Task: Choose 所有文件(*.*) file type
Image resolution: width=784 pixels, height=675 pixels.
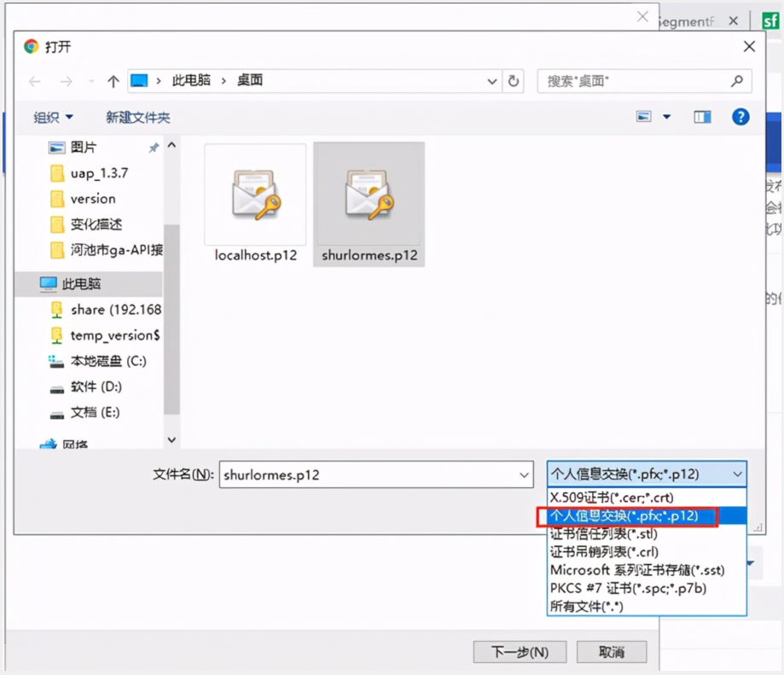Action: point(647,607)
